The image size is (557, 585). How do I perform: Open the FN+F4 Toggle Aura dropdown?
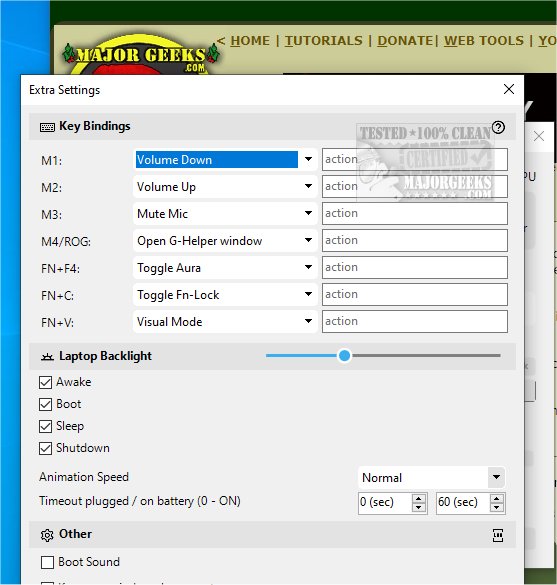click(x=225, y=268)
